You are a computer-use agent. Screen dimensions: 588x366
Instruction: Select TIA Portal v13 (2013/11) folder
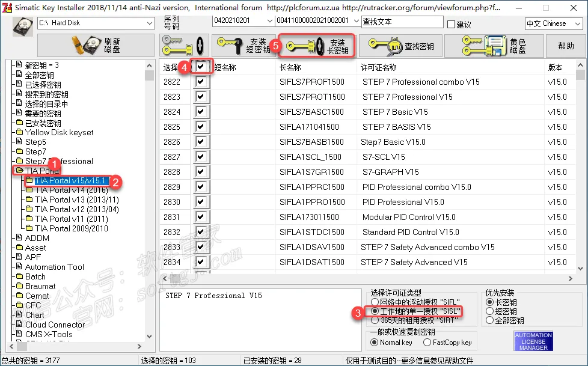coord(77,200)
